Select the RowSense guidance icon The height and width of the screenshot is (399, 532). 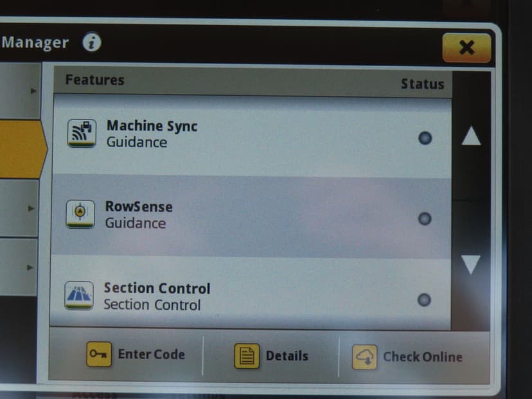click(81, 215)
